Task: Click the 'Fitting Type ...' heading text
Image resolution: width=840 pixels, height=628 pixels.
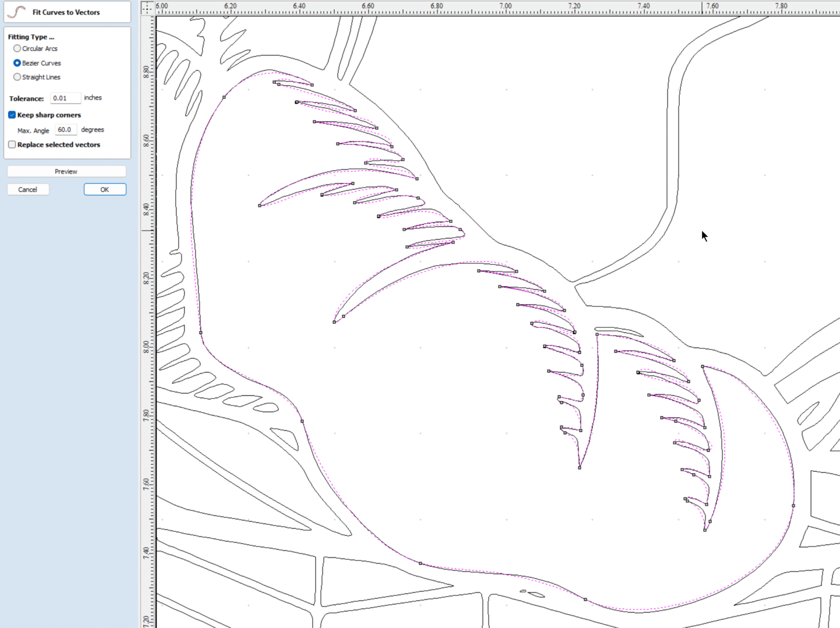Action: pos(31,37)
